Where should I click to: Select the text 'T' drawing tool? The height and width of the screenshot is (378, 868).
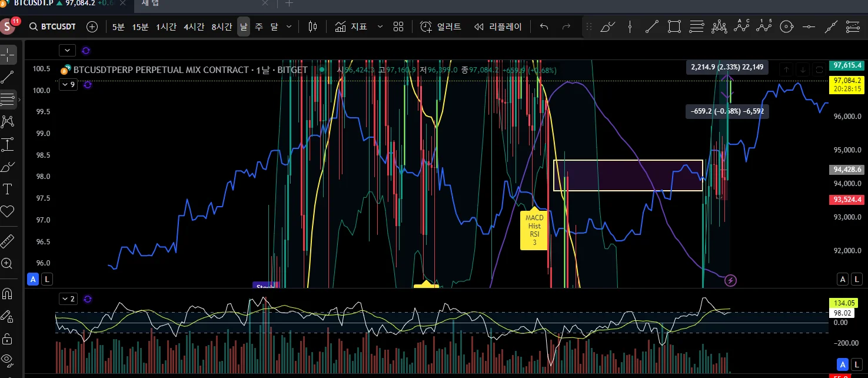[x=8, y=189]
